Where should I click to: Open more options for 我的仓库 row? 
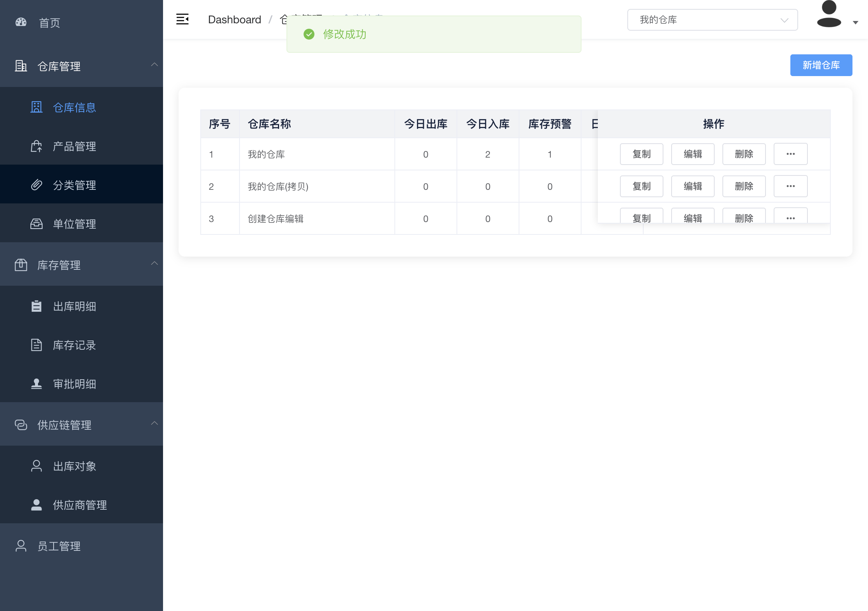[790, 154]
